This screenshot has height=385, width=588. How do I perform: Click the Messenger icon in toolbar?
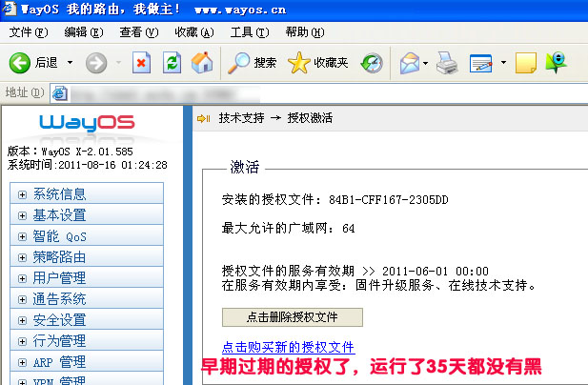click(x=557, y=62)
